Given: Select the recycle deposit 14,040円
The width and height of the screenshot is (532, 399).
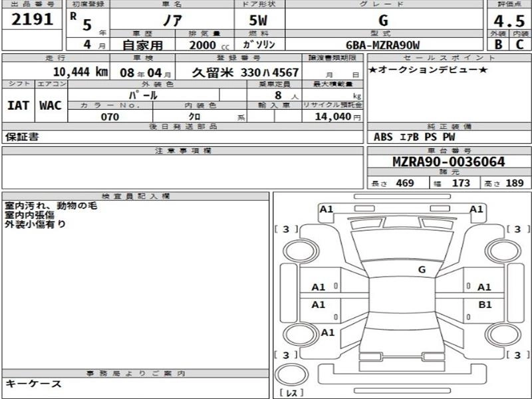Looking at the screenshot, I should pos(338,117).
